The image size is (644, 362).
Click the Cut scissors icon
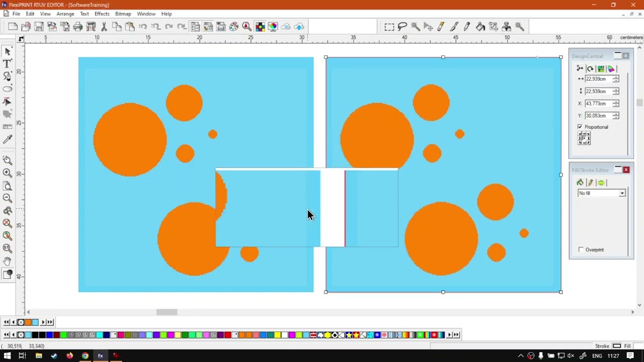pos(104,27)
